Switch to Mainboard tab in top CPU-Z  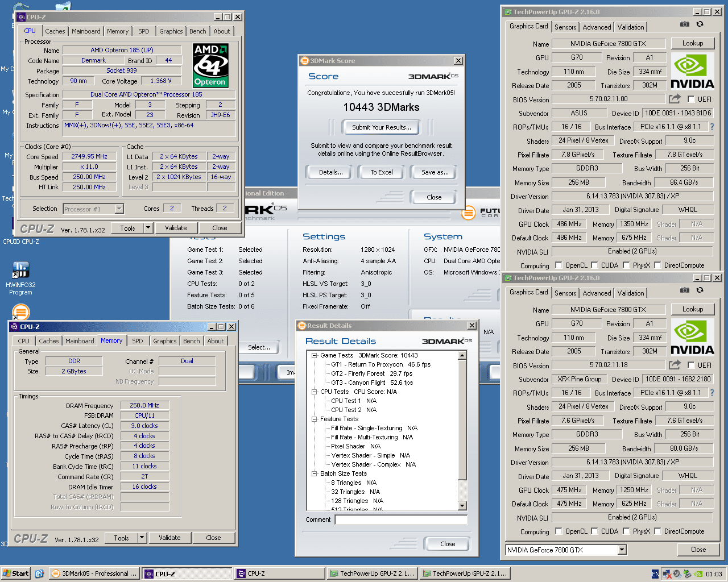[x=86, y=31]
